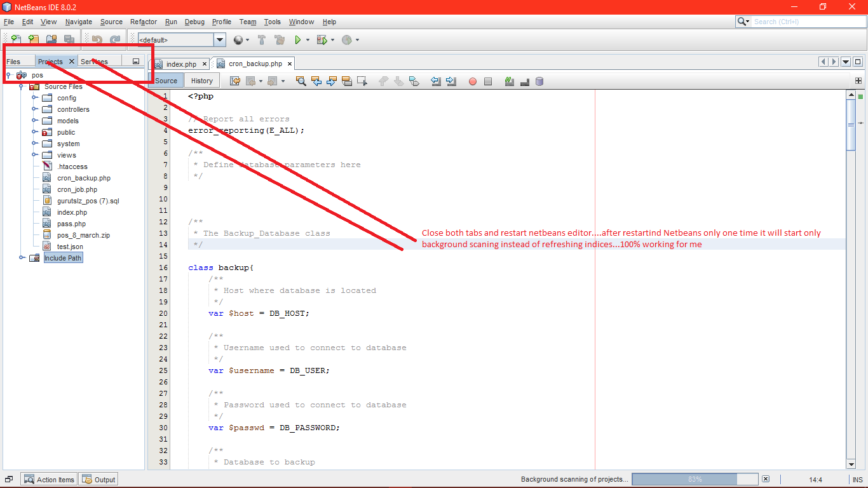Close the cron_backup.php tab
The width and height of the screenshot is (868, 488).
tap(289, 64)
